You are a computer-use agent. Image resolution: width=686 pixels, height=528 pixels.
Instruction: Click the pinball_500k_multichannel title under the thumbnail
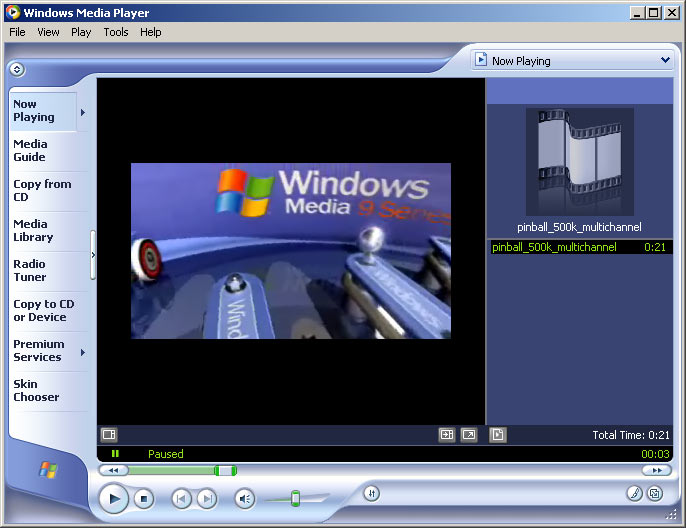pos(579,227)
